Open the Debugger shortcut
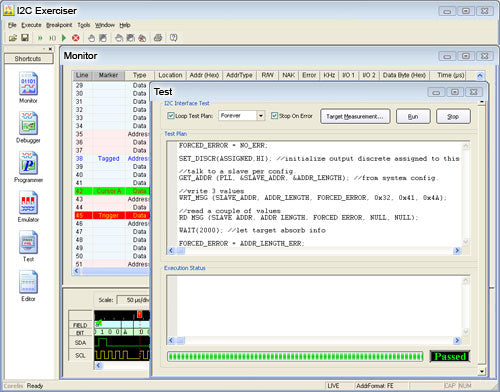The width and height of the screenshot is (500, 392). pos(28,127)
